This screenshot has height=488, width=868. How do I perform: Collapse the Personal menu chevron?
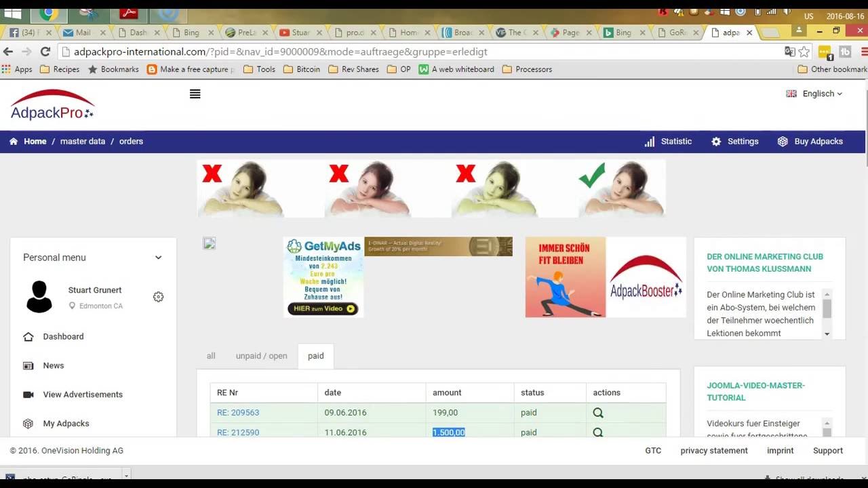click(x=158, y=258)
